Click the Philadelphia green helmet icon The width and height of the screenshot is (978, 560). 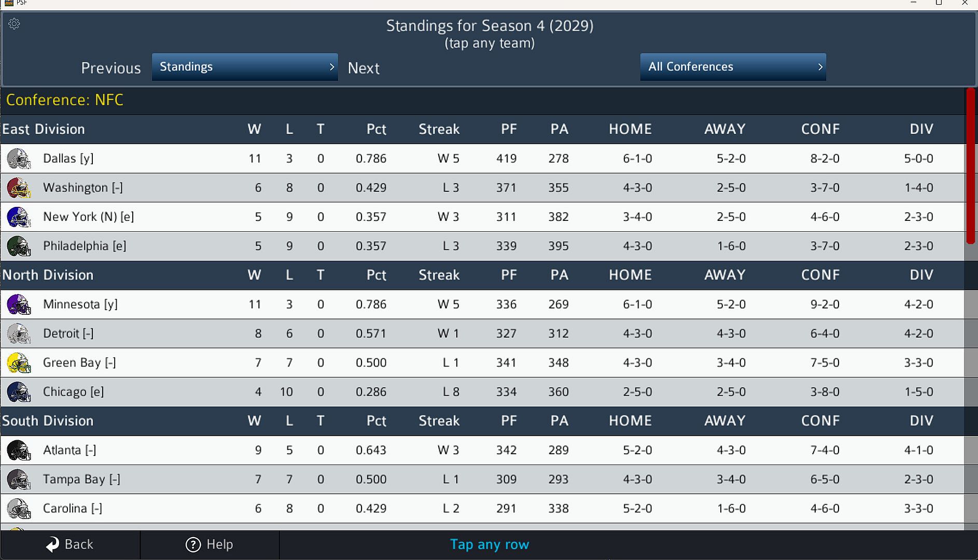(x=19, y=246)
